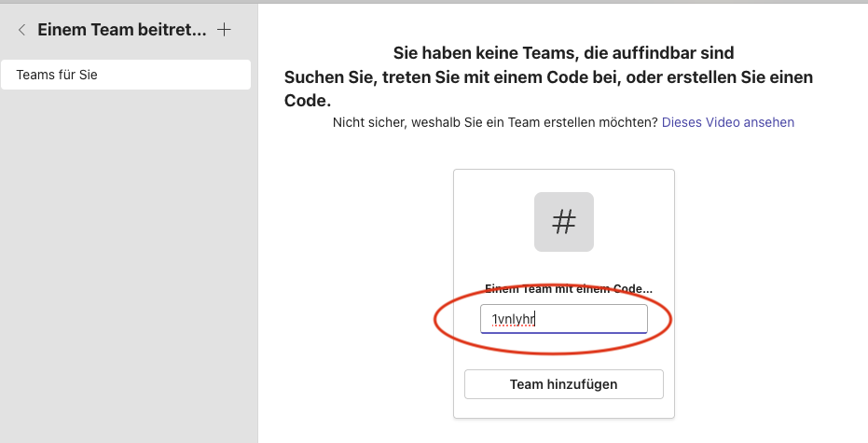Select 'Teams für Sie' in the sidebar
The width and height of the screenshot is (868, 443).
pos(126,75)
